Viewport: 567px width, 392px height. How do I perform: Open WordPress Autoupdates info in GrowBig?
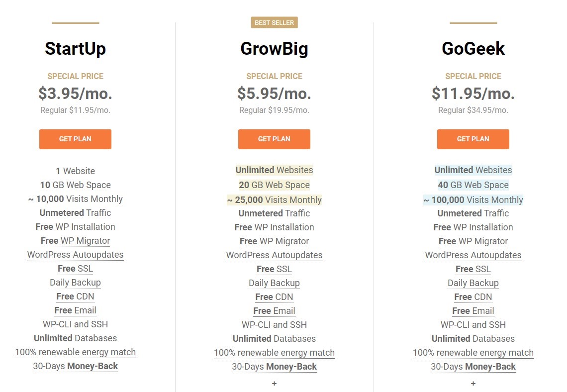274,255
